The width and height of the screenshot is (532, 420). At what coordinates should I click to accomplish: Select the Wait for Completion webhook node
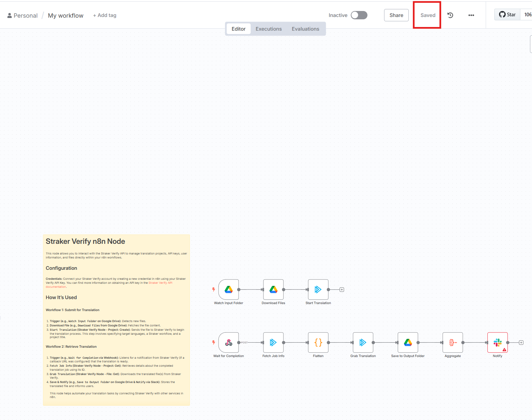click(229, 342)
